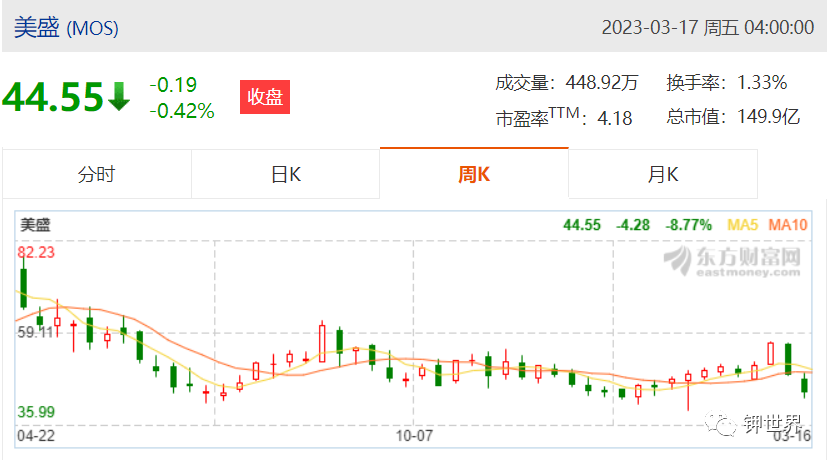Switch to the 日K daily chart tab
Image resolution: width=829 pixels, height=460 pixels.
285,174
